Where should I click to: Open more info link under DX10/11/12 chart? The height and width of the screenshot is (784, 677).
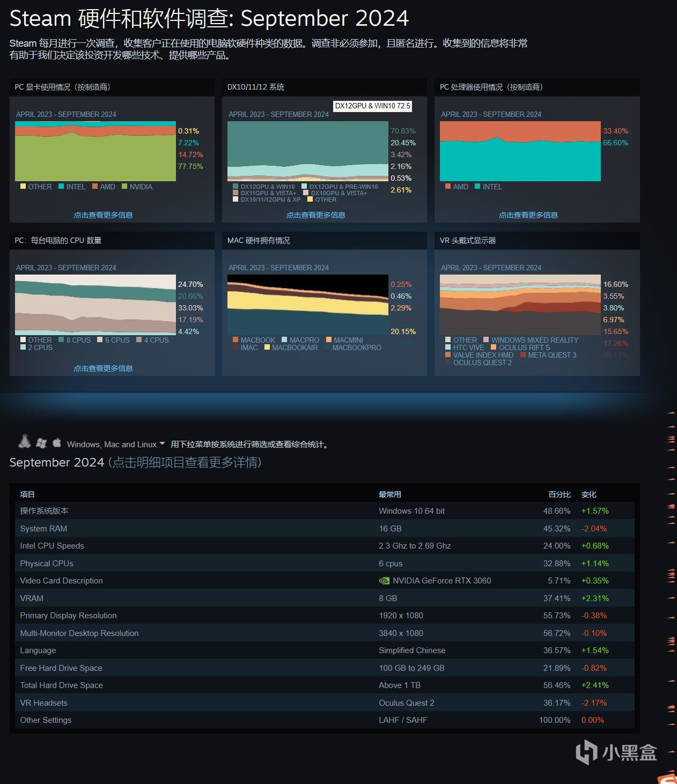tap(315, 215)
